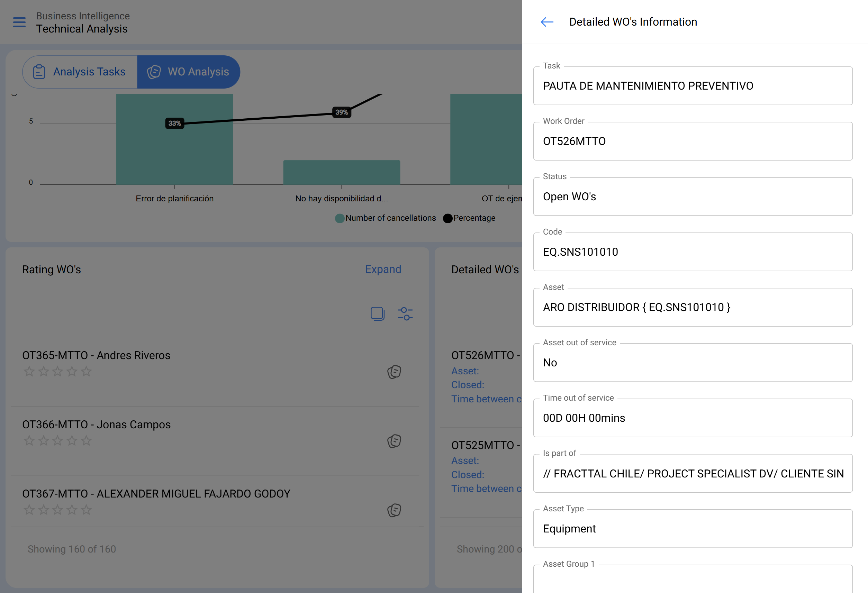Image resolution: width=868 pixels, height=593 pixels.
Task: Click the back arrow in details panel
Action: (547, 22)
